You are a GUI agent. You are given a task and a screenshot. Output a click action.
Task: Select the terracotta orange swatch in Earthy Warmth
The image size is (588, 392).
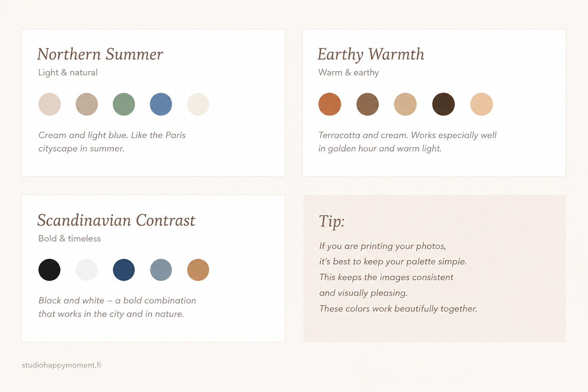pyautogui.click(x=330, y=104)
